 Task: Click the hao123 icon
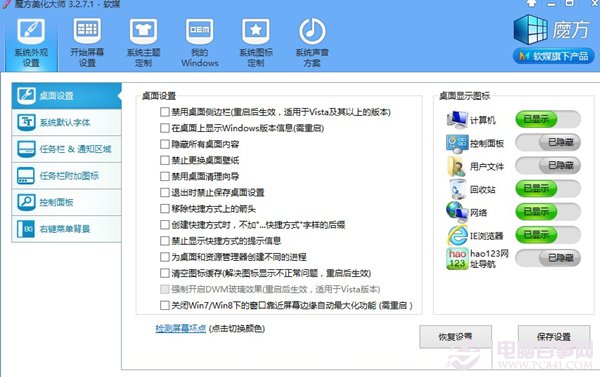click(457, 259)
